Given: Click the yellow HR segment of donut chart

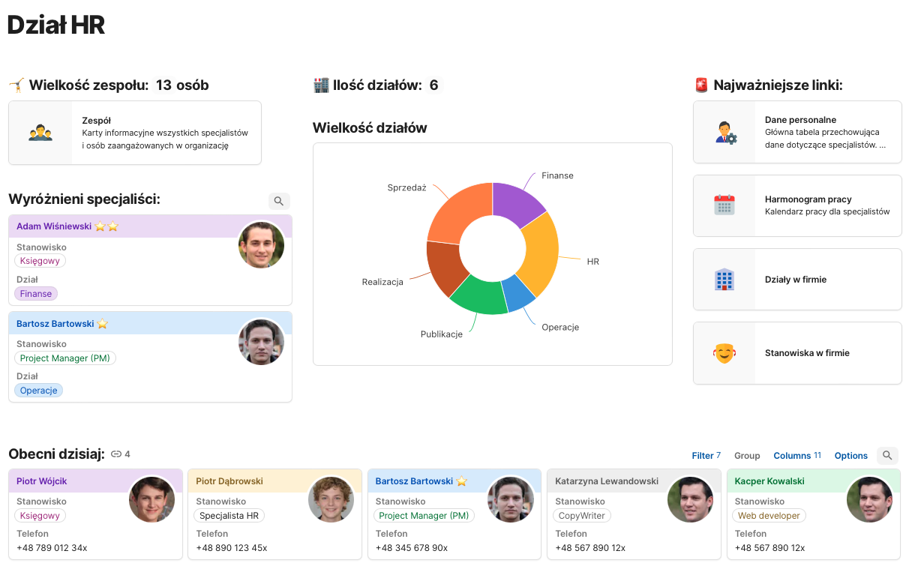Looking at the screenshot, I should click(544, 255).
